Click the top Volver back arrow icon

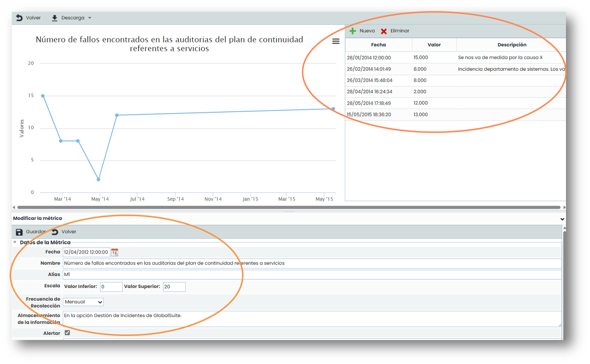pyautogui.click(x=19, y=18)
